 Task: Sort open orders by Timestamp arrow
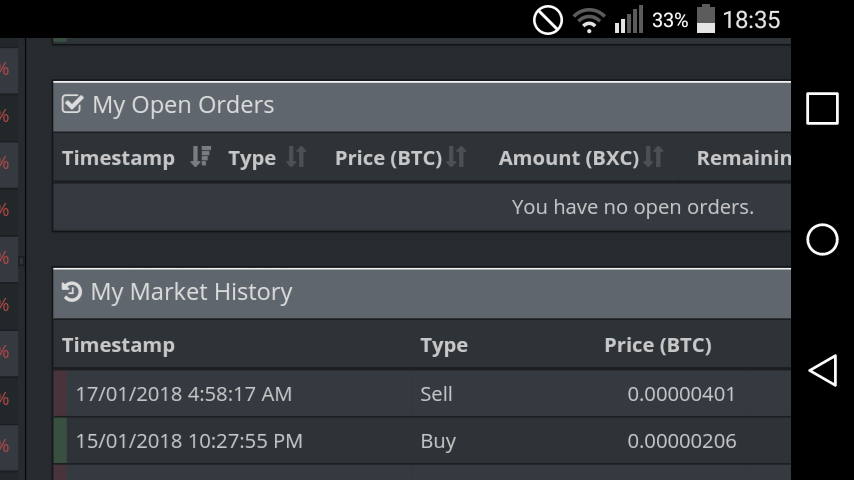pyautogui.click(x=200, y=157)
